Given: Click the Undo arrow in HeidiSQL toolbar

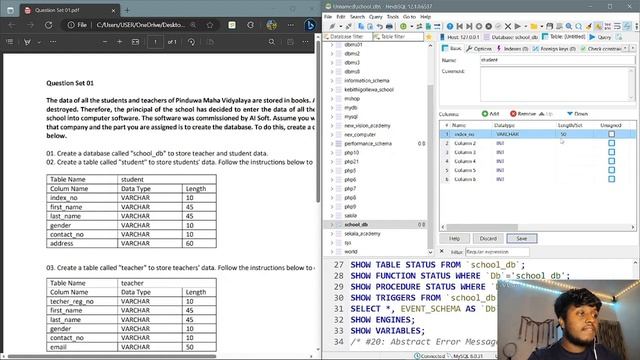Looking at the screenshot, I should pyautogui.click(x=380, y=26).
